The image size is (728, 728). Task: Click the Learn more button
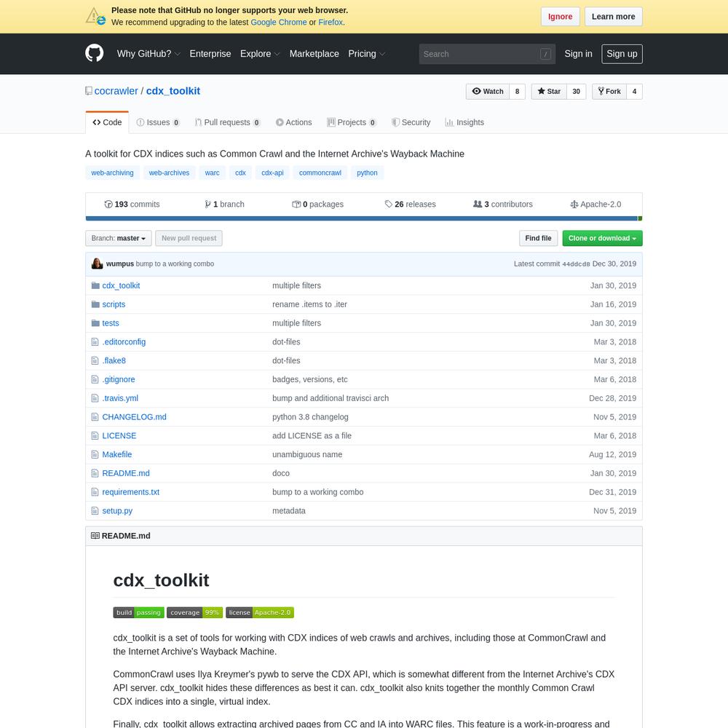pos(613,17)
